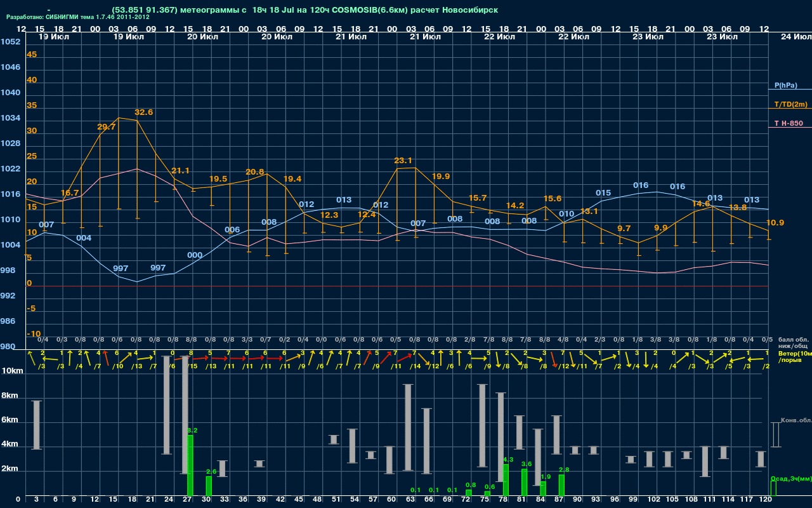The height and width of the screenshot is (508, 812).
Task: Select the 10km height axis label
Action: pos(13,371)
